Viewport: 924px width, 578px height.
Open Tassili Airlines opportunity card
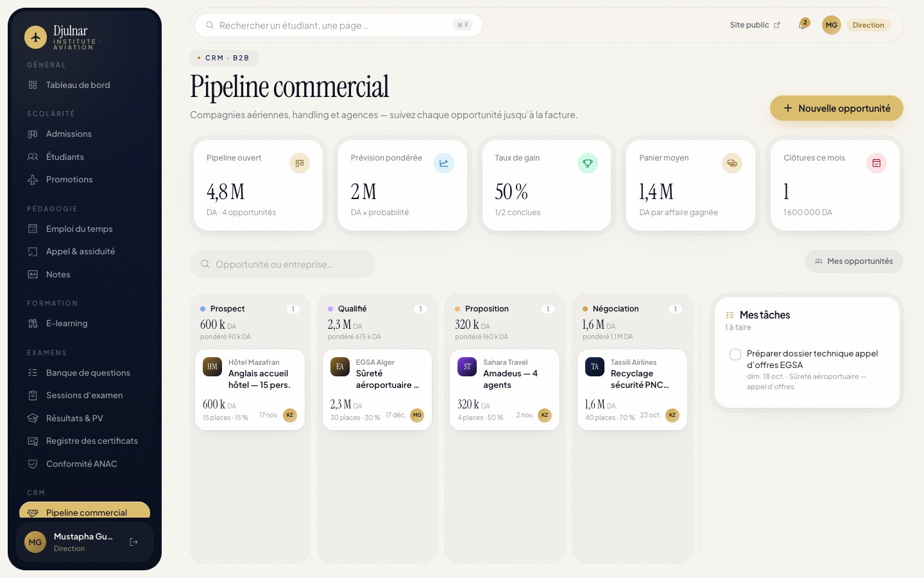point(632,390)
